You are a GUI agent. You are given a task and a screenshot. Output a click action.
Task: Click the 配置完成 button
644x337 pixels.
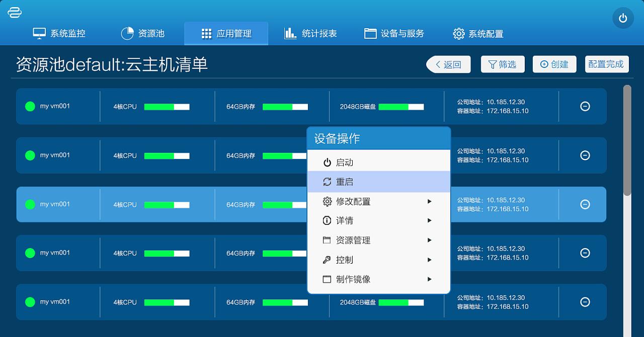pos(607,64)
